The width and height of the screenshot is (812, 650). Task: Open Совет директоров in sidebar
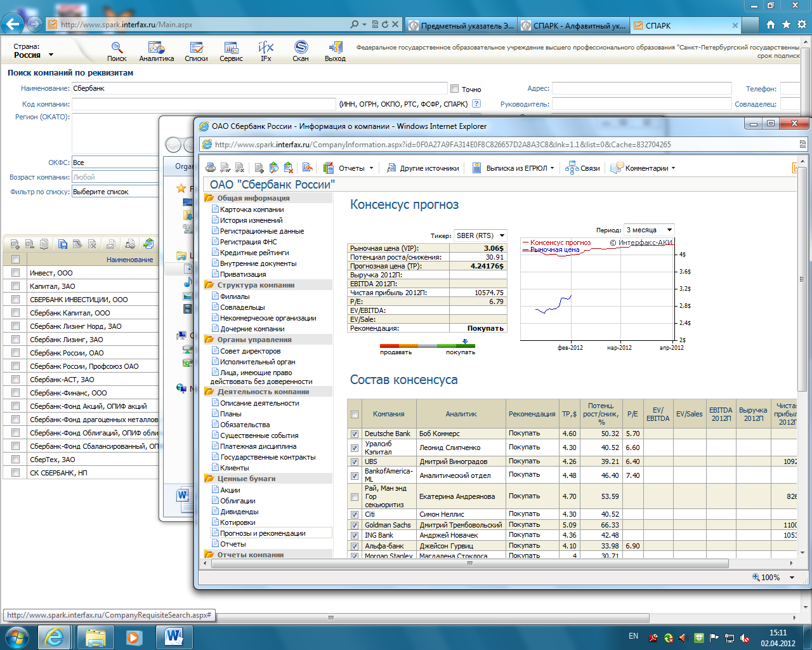(x=250, y=351)
